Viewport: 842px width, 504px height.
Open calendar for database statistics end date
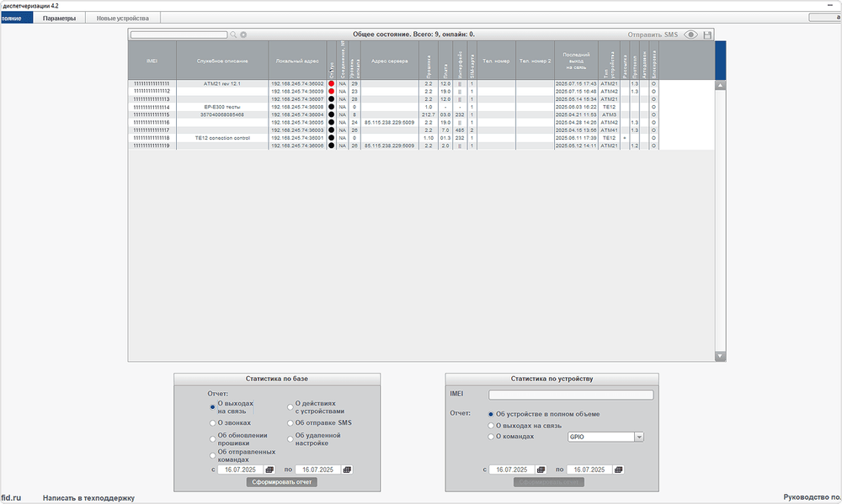[347, 470]
